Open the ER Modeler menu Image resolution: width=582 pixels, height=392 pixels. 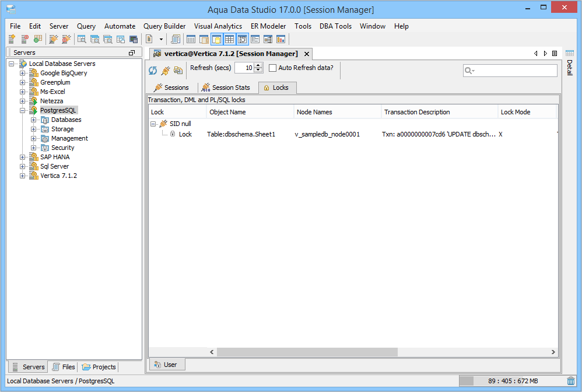tap(268, 26)
